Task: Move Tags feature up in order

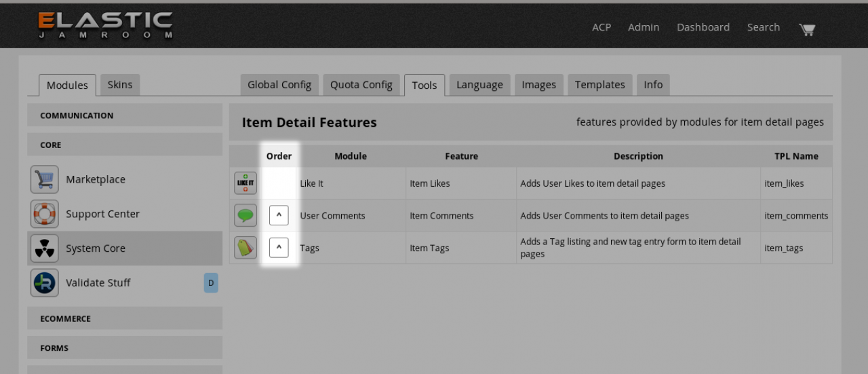Action: point(279,248)
